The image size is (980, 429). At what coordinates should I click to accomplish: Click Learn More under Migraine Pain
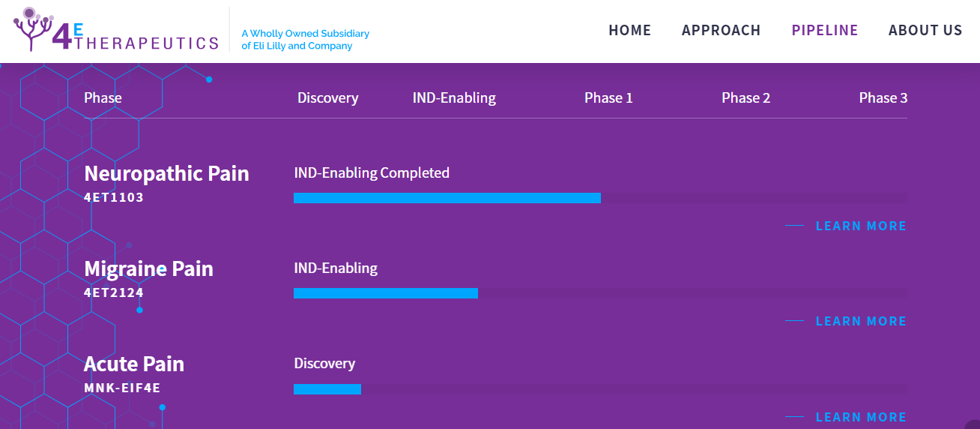pyautogui.click(x=861, y=321)
